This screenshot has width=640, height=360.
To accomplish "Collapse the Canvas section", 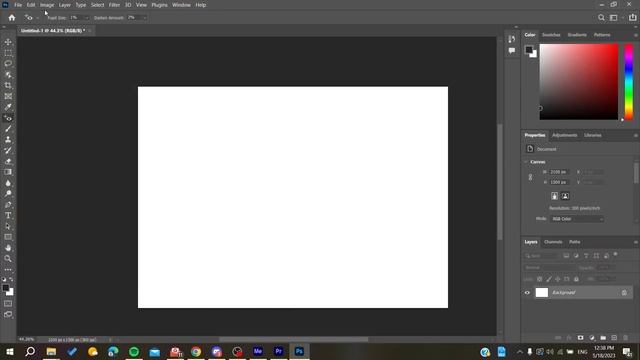I will click(x=526, y=162).
